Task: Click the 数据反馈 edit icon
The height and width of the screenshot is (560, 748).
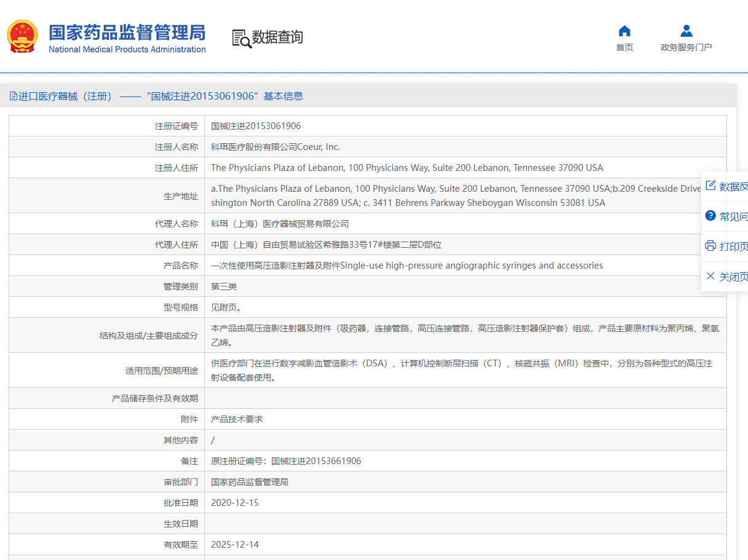Action: point(710,186)
